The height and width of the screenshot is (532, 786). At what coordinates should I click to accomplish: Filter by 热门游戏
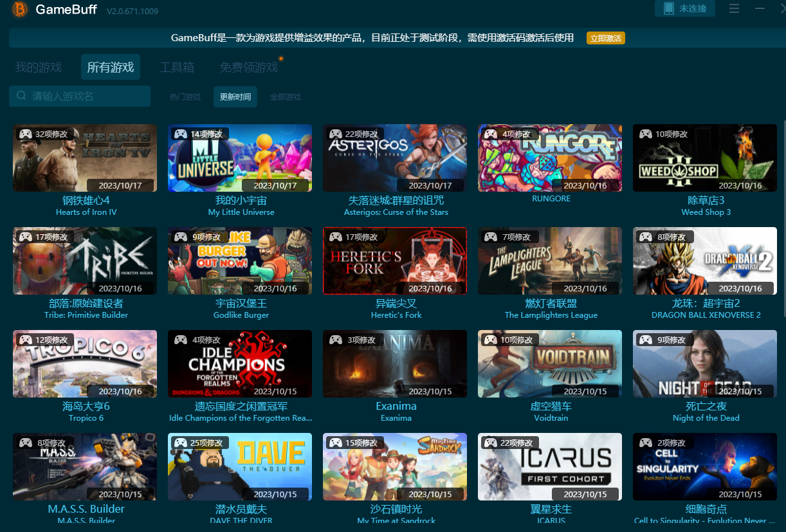pyautogui.click(x=185, y=97)
